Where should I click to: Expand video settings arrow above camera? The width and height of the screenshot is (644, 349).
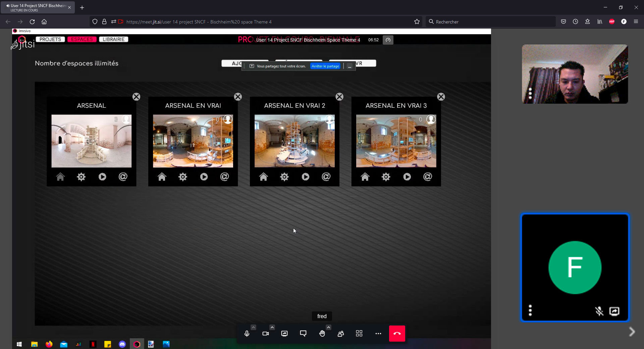(272, 327)
